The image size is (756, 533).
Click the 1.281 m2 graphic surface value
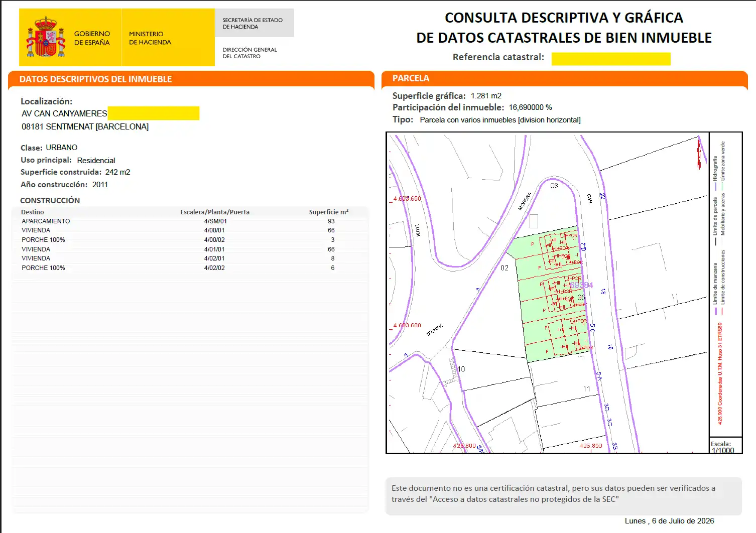[x=486, y=96]
